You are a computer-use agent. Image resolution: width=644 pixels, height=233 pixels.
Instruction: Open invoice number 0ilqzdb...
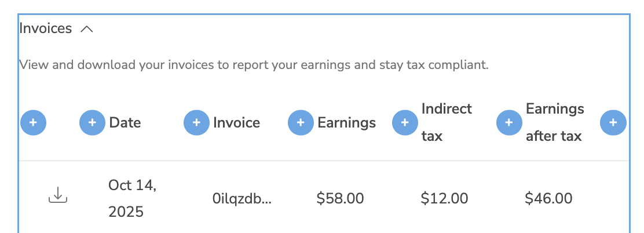[x=242, y=199]
